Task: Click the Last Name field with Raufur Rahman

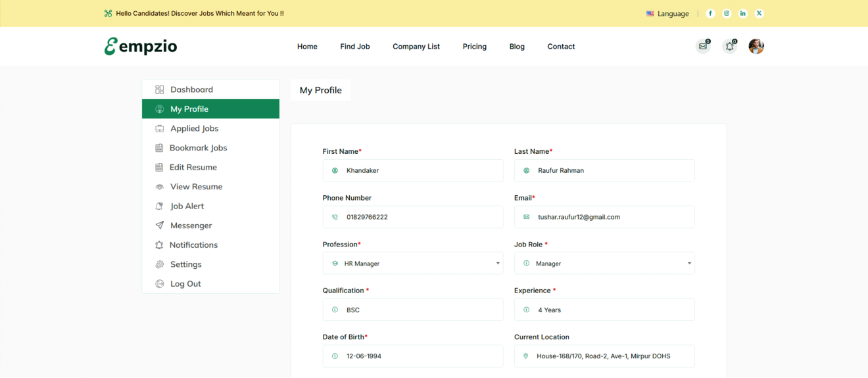Action: (x=604, y=170)
